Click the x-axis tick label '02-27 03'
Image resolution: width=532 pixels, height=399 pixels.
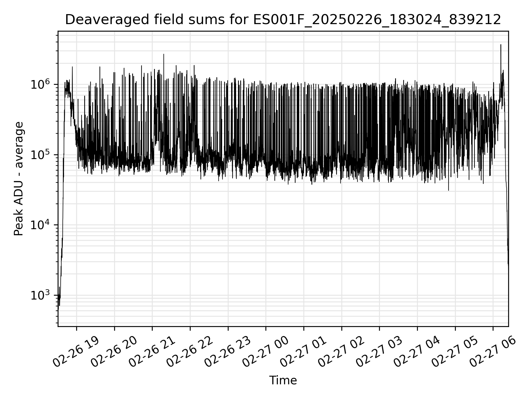pos(379,351)
